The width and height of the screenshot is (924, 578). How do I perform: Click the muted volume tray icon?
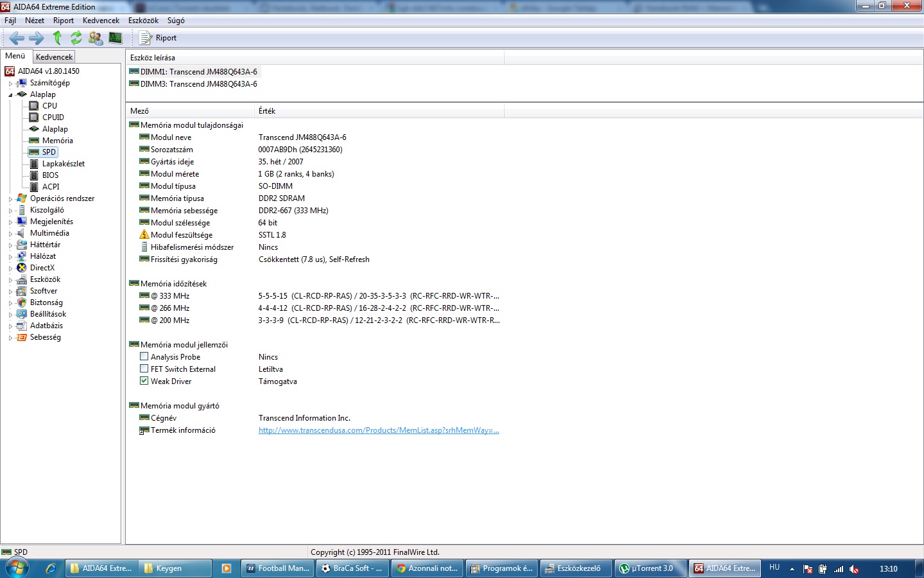coord(854,569)
